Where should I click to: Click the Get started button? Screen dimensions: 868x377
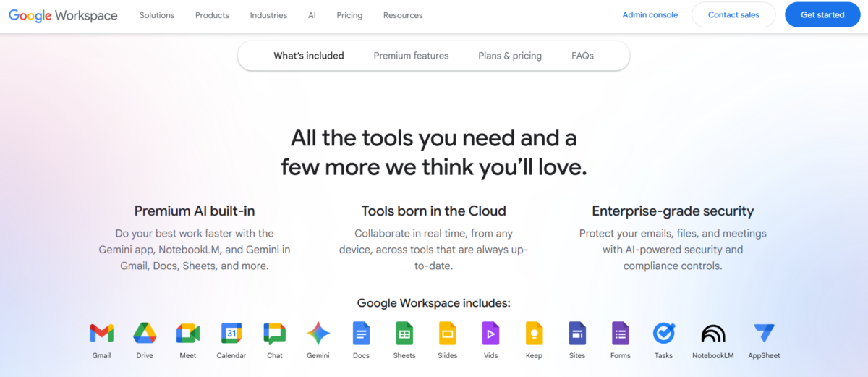click(x=822, y=14)
